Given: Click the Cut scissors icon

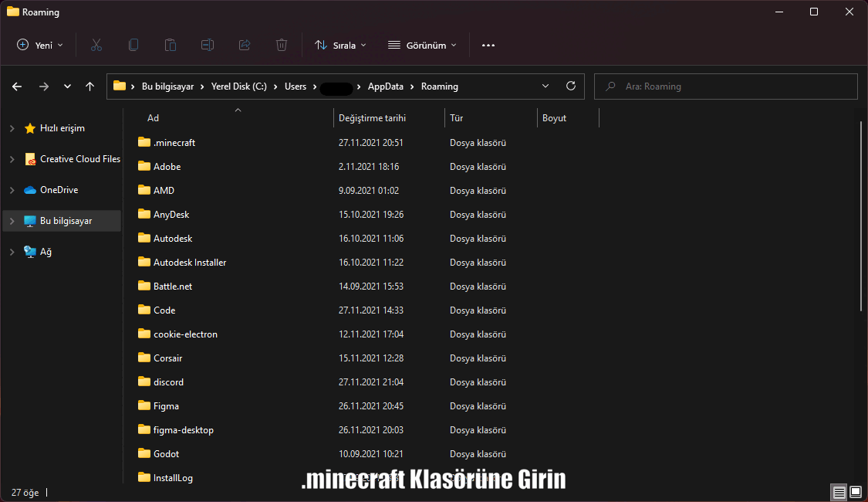Looking at the screenshot, I should [x=96, y=45].
